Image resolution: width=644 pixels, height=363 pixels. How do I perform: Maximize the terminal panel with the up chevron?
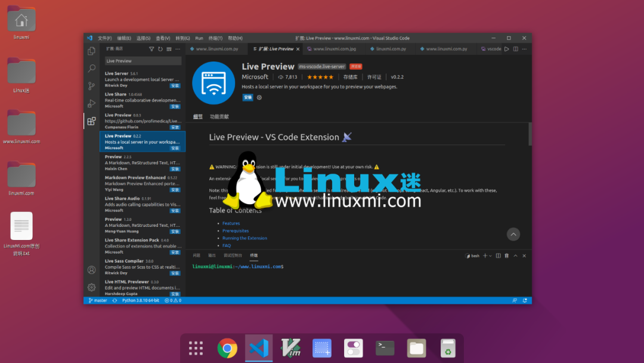pyautogui.click(x=515, y=256)
